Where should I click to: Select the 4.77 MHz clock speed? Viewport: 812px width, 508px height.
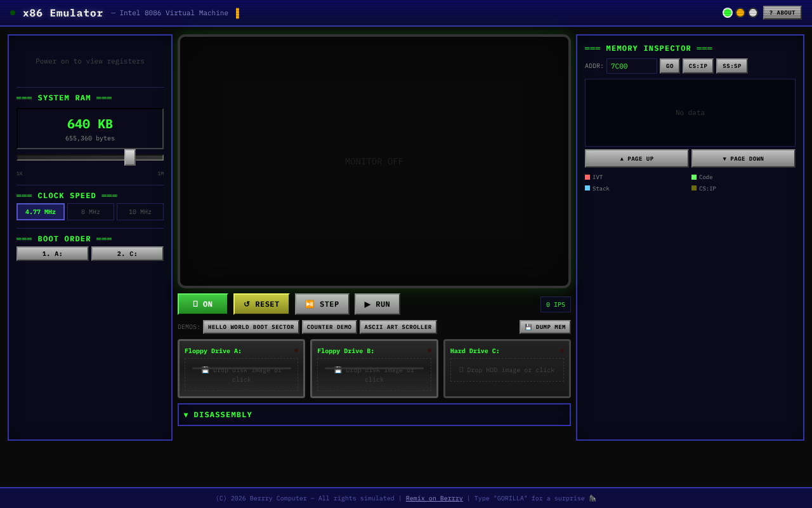point(40,211)
